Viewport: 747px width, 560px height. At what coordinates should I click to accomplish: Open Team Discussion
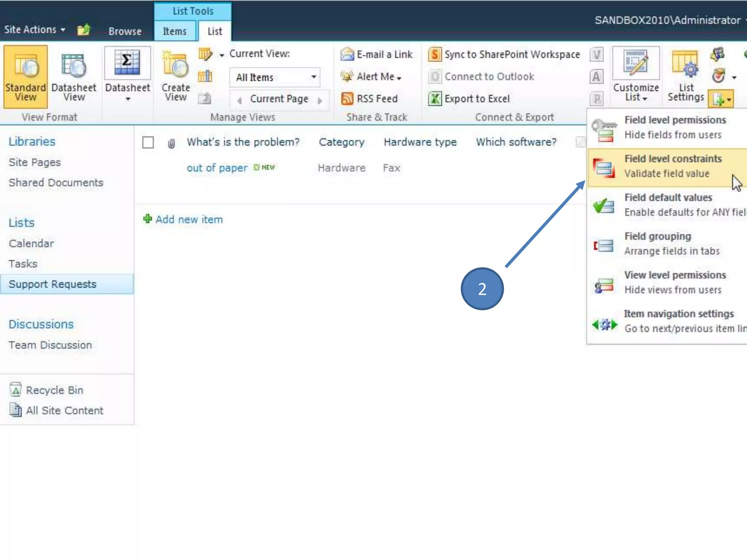point(50,345)
